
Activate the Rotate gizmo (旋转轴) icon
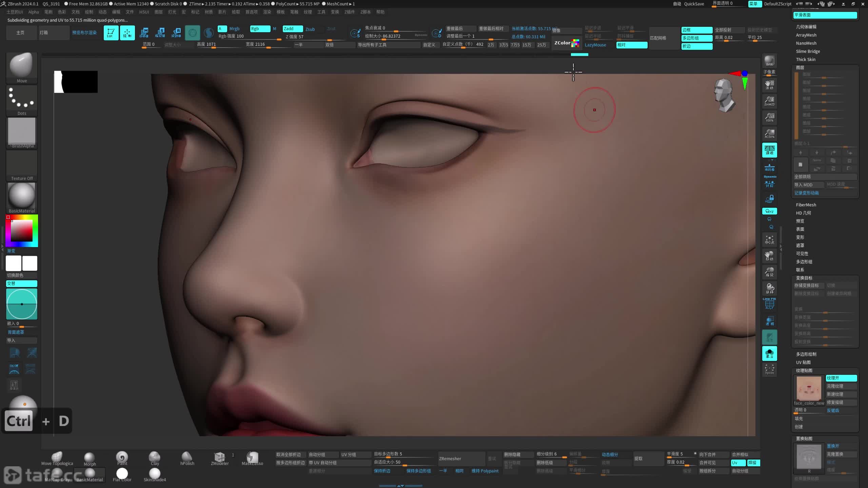176,33
